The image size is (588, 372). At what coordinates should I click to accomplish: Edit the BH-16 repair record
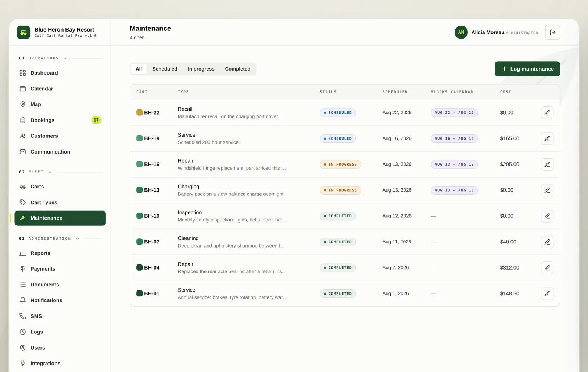pos(547,165)
